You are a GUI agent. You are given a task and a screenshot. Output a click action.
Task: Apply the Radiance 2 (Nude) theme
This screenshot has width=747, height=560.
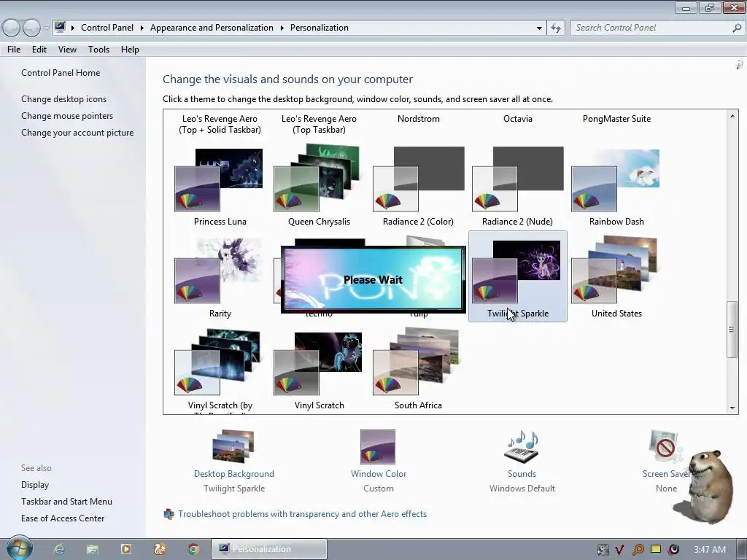(x=517, y=179)
